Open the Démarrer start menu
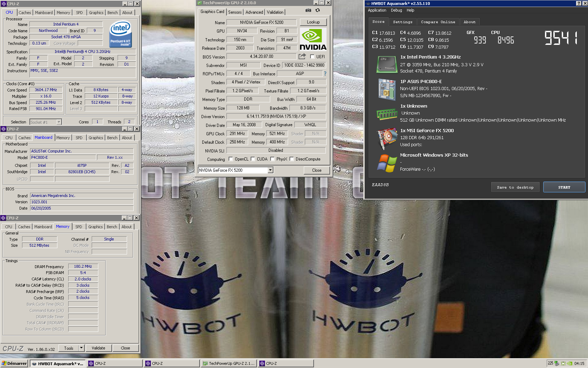588x368 pixels. (14, 363)
